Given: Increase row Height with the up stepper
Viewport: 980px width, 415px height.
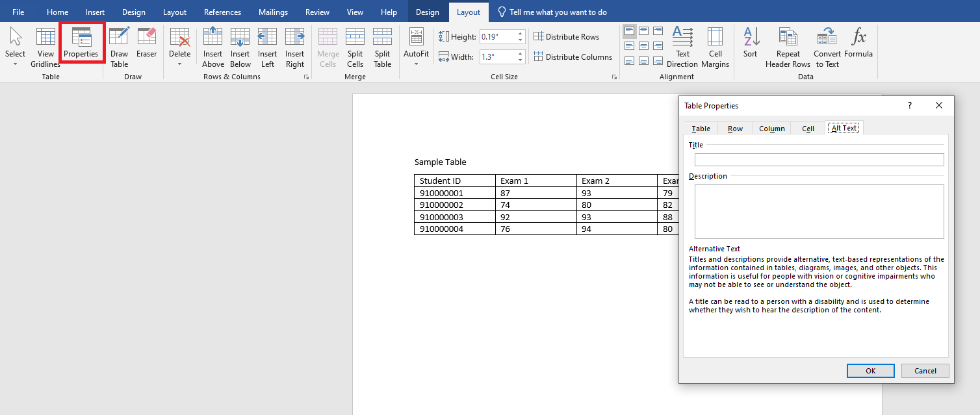Looking at the screenshot, I should click(x=519, y=34).
